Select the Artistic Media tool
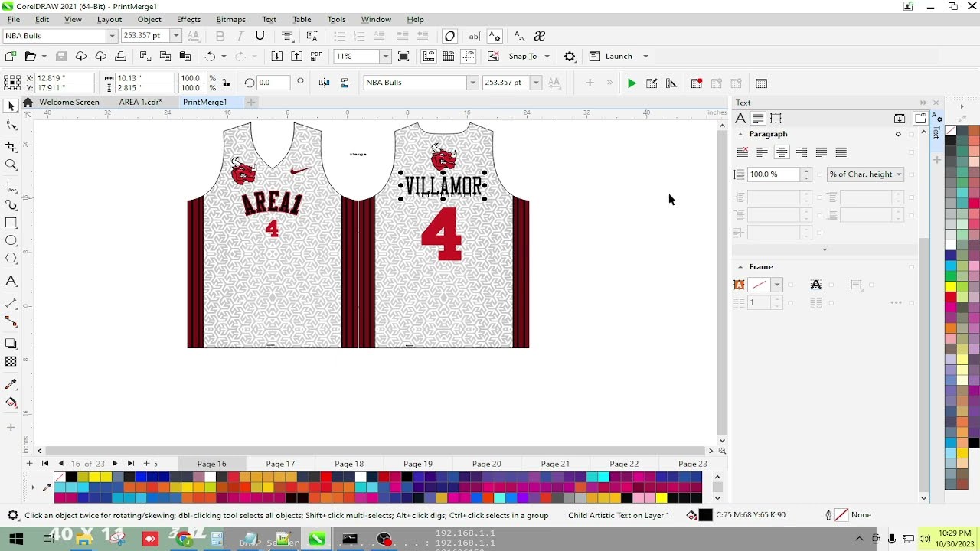This screenshot has height=551, width=980. click(x=11, y=205)
